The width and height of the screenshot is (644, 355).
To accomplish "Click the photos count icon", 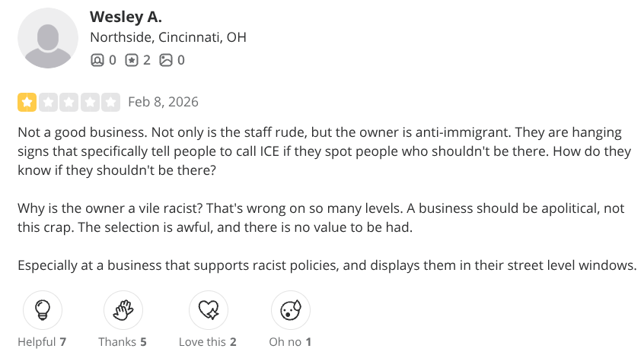I will point(166,59).
